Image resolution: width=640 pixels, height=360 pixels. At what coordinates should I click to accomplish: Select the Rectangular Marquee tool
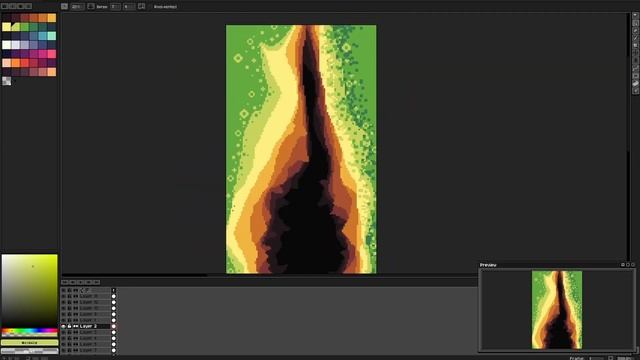636,15
